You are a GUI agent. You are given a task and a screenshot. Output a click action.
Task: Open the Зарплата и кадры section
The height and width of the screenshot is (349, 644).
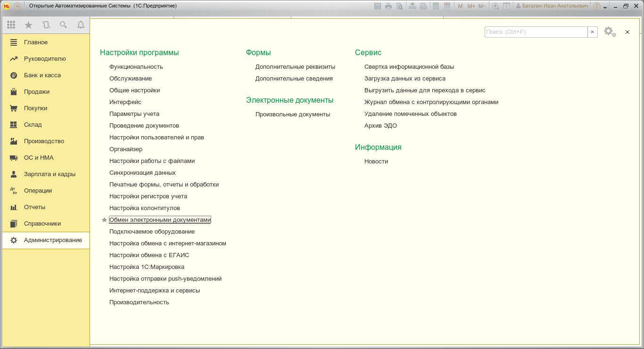pos(46,174)
